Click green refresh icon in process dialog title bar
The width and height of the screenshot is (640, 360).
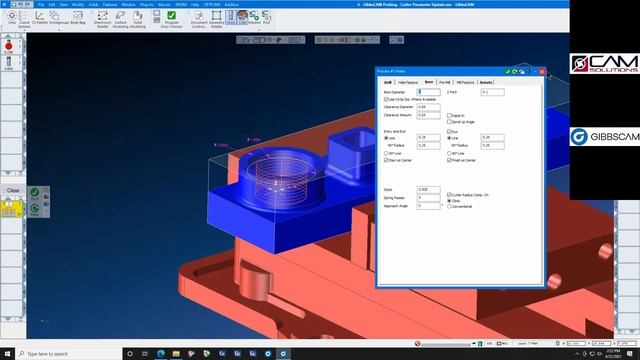(515, 71)
